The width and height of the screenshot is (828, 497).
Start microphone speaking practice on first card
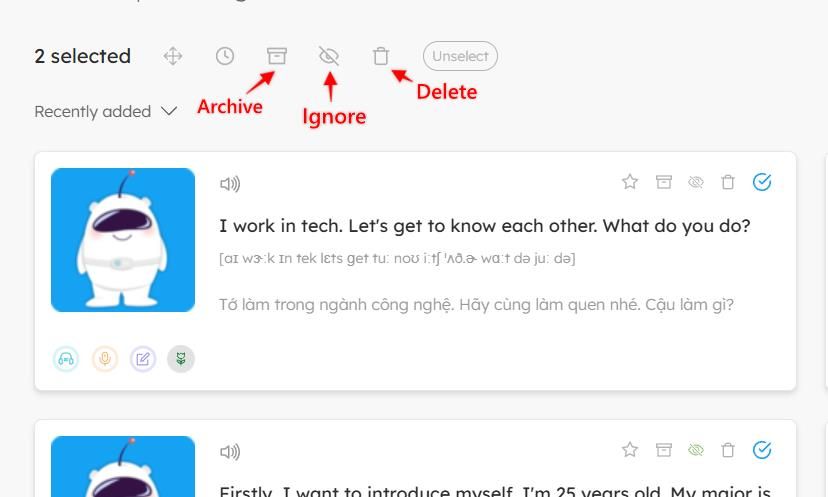(x=105, y=359)
